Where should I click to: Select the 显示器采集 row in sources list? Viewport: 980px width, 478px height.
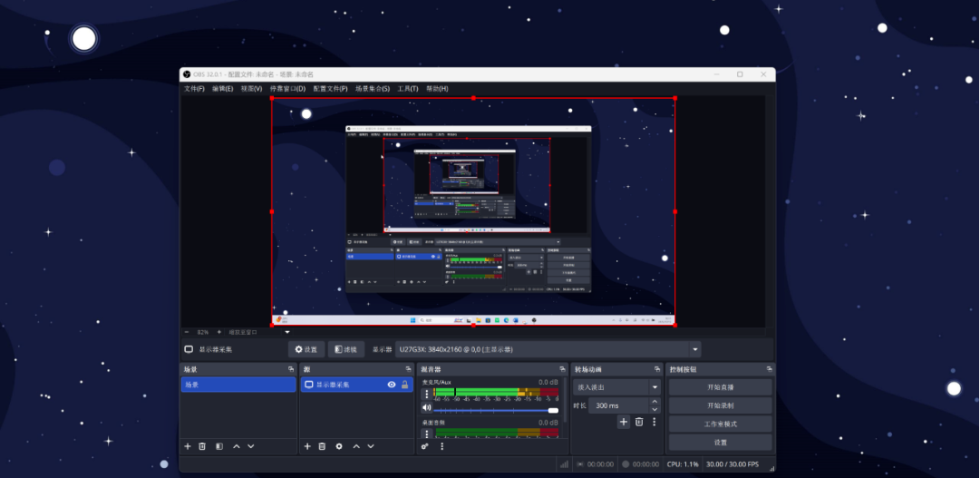click(x=356, y=385)
